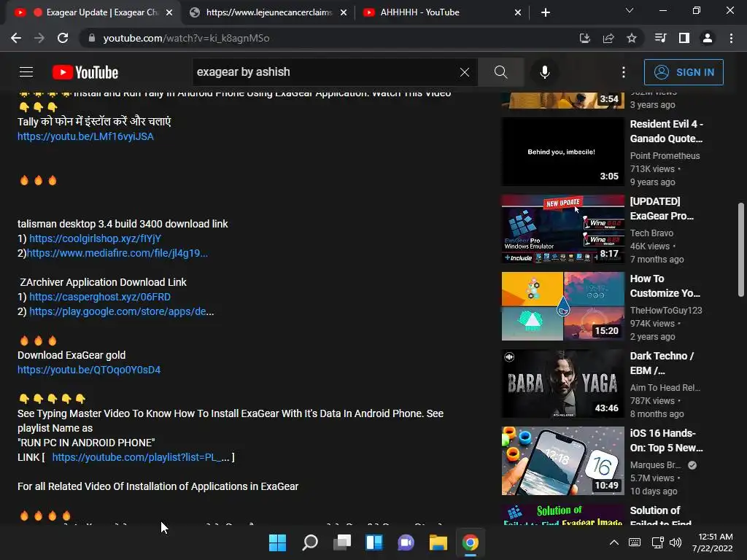This screenshot has height=560, width=747.
Task: Install app icon in the address bar
Action: pyautogui.click(x=585, y=38)
